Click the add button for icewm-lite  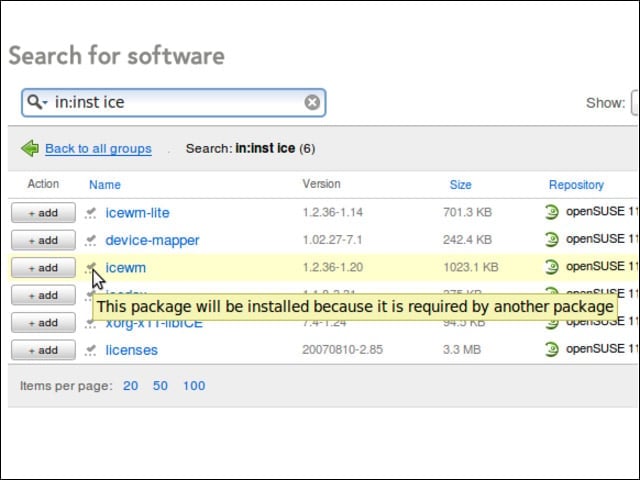(x=43, y=213)
